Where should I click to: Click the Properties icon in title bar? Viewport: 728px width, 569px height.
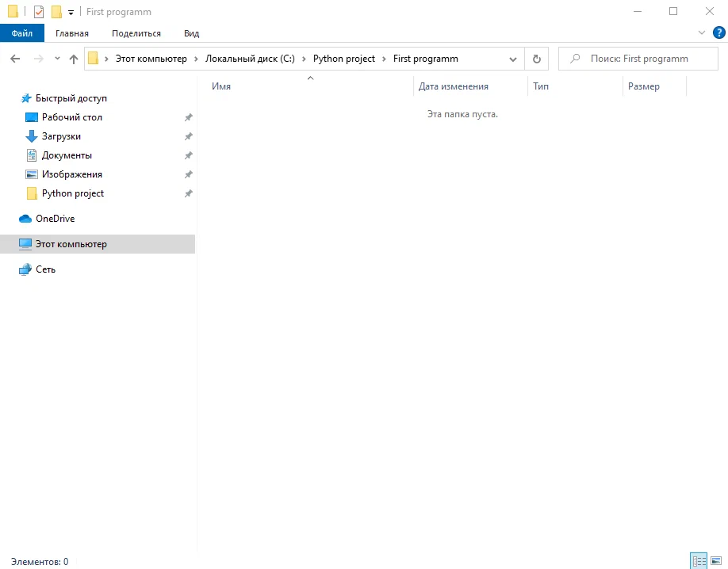coord(39,12)
